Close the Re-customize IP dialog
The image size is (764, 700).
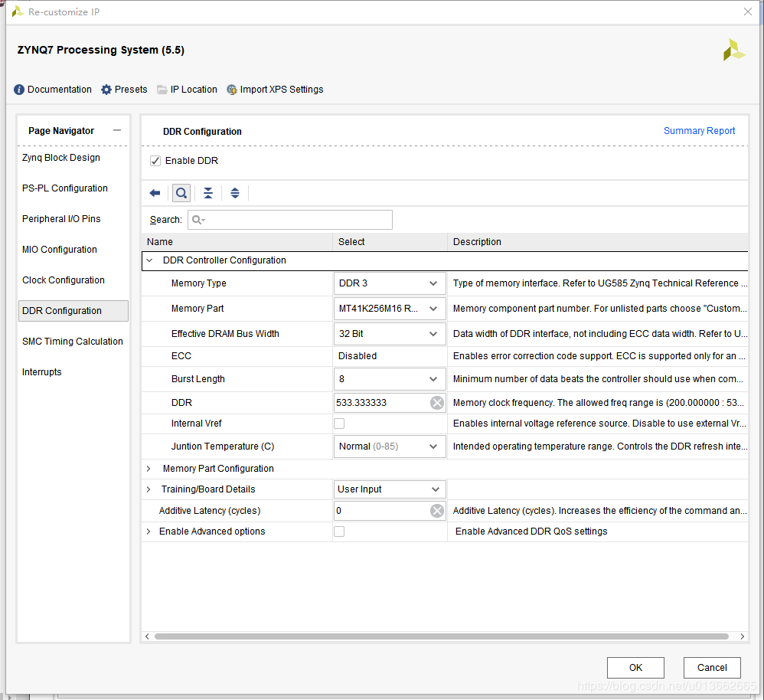tap(747, 11)
